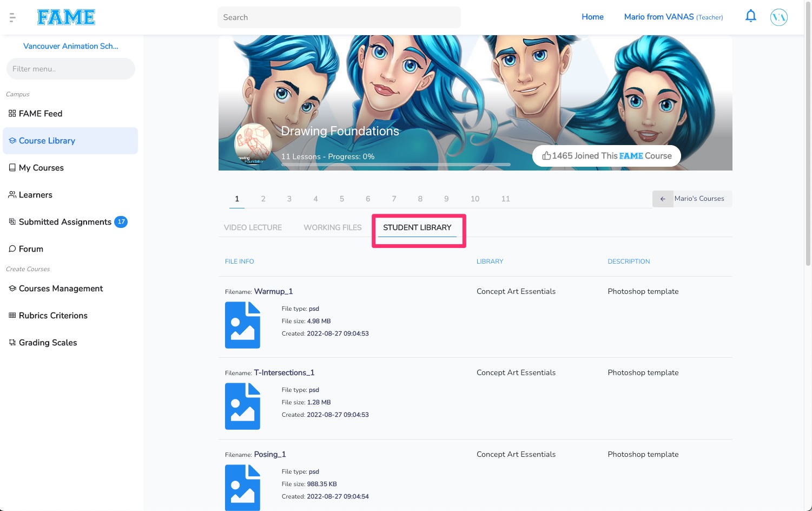This screenshot has height=511, width=812.
Task: Click the FAME logo
Action: (x=66, y=17)
